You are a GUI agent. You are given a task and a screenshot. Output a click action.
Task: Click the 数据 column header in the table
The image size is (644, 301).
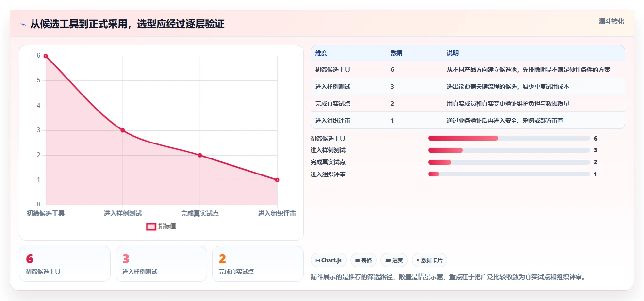[x=396, y=53]
